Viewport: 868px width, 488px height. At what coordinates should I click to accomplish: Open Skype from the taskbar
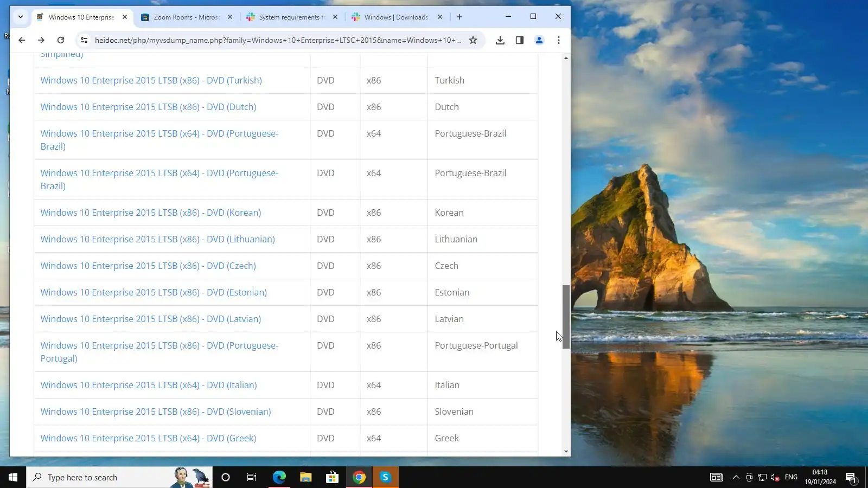point(386,477)
